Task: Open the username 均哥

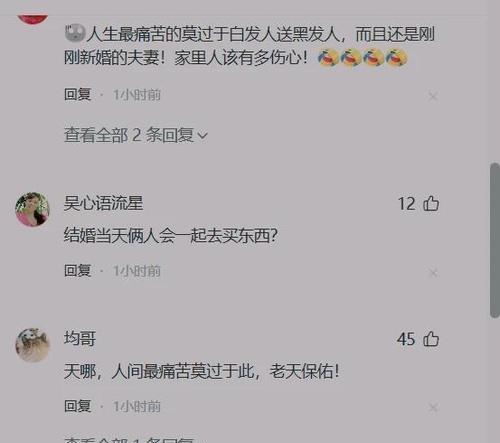Action: pyautogui.click(x=80, y=339)
